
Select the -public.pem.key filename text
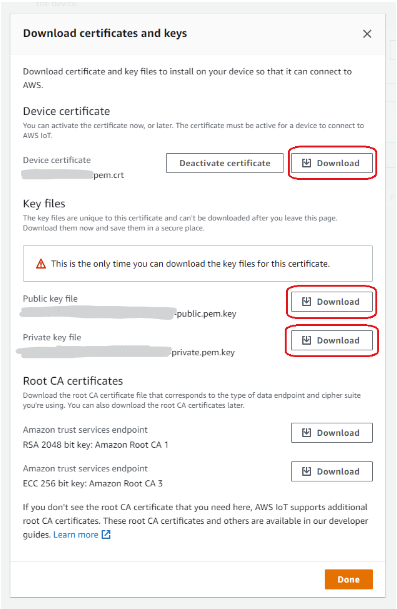pyautogui.click(x=205, y=314)
